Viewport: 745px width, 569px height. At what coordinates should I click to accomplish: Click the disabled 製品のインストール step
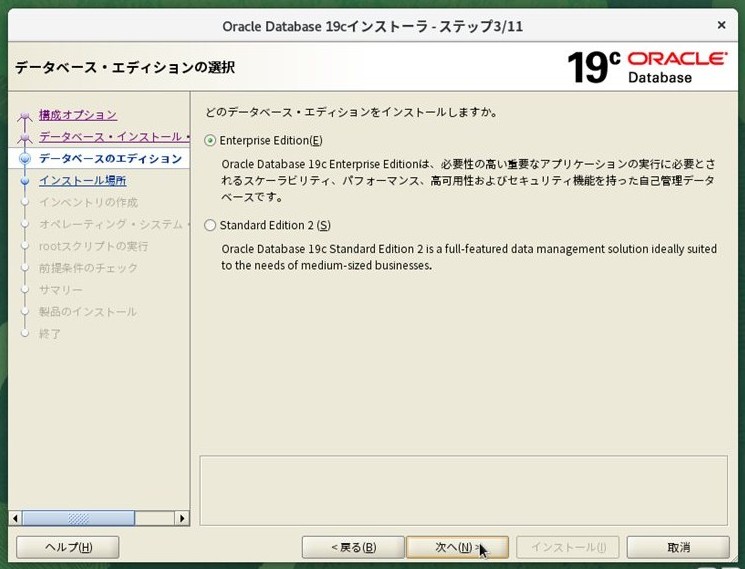point(88,312)
